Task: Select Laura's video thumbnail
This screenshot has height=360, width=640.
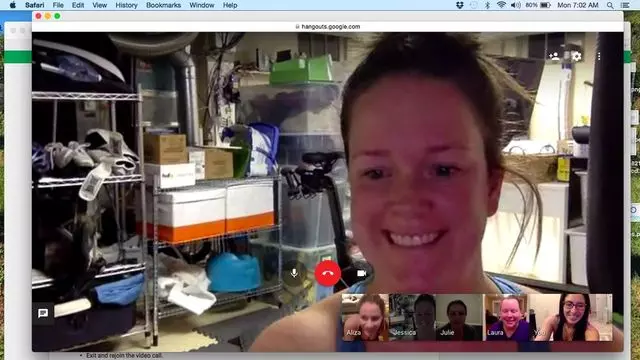Action: (507, 317)
